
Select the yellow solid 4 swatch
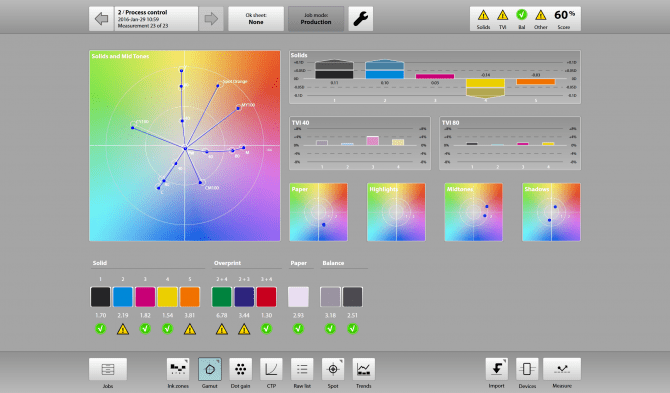[168, 297]
